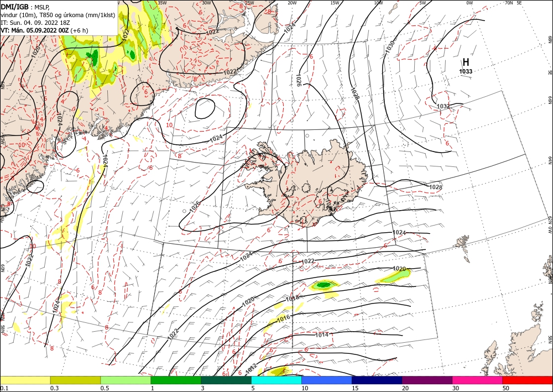This screenshot has height=392, width=553.
Task: Click the '35W' longitude label
Action: click(x=162, y=3)
